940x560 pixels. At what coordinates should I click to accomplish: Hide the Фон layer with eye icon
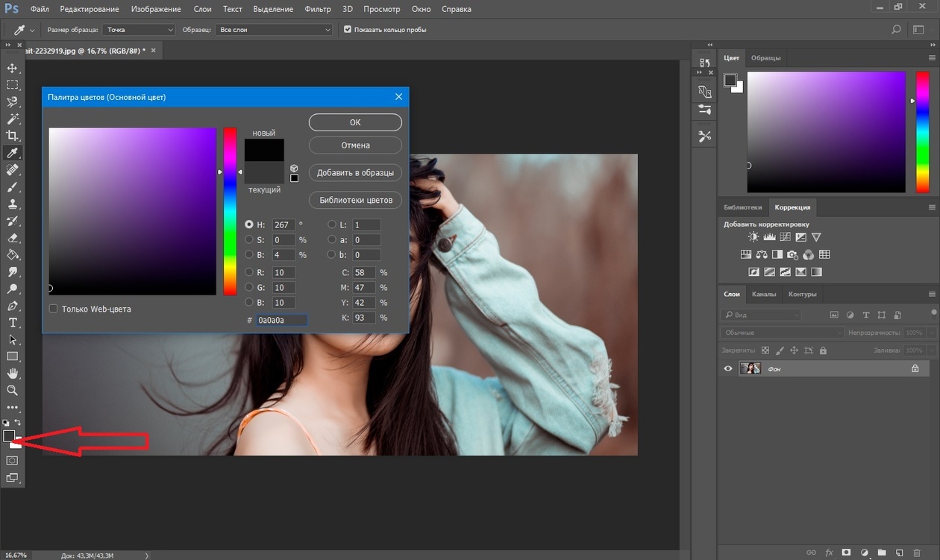tap(728, 368)
